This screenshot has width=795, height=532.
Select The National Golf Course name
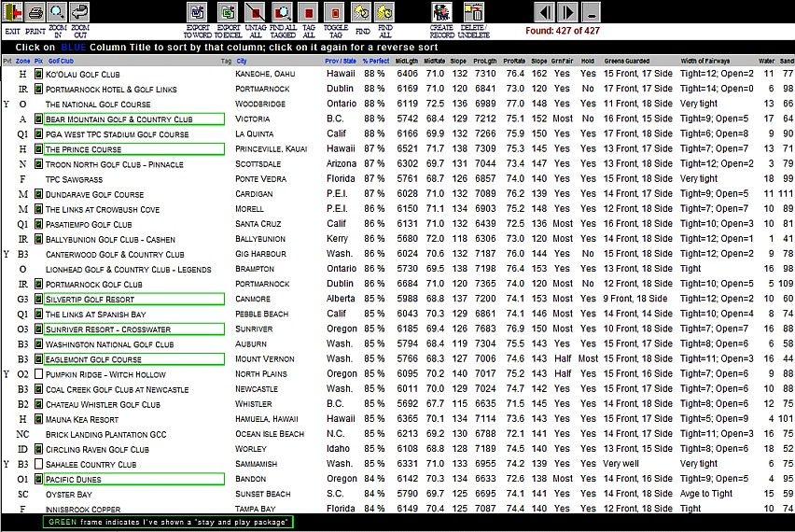pos(98,105)
